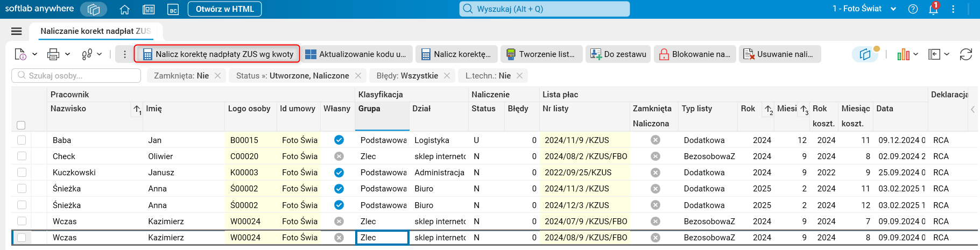Toggle the blue cube panel button
Image resolution: width=980 pixels, height=250 pixels.
(865, 54)
